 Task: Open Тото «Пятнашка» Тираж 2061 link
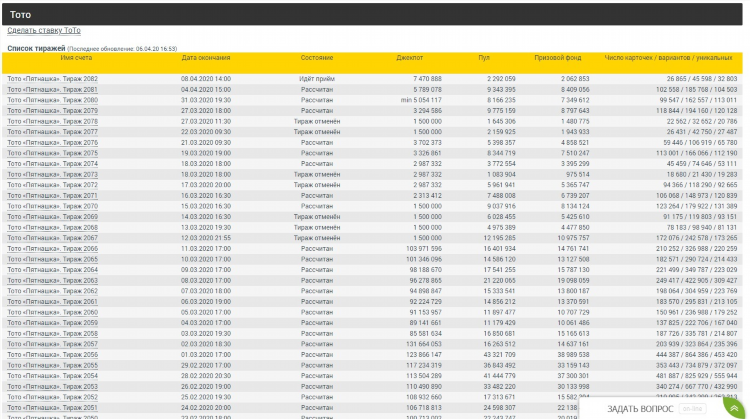pos(53,302)
